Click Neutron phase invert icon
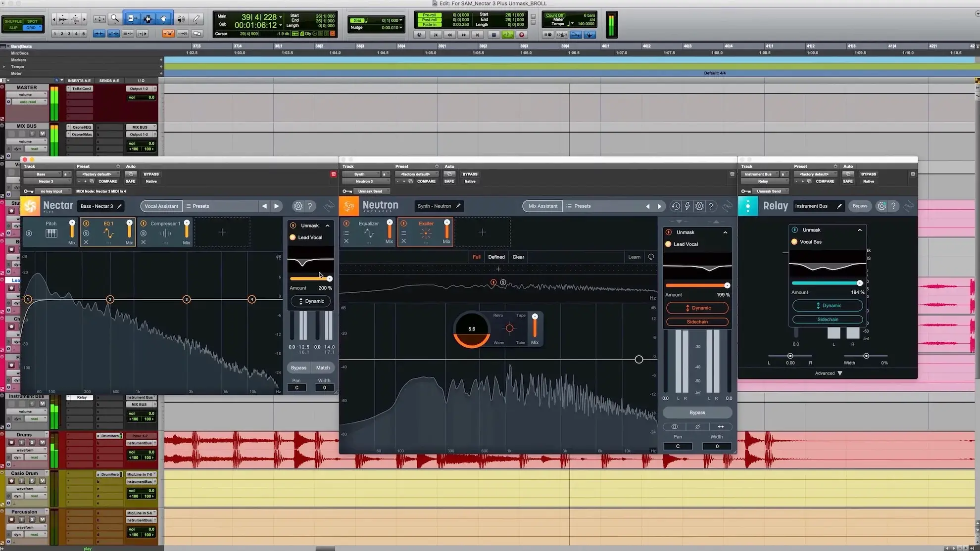The width and height of the screenshot is (980, 551). pos(697,426)
